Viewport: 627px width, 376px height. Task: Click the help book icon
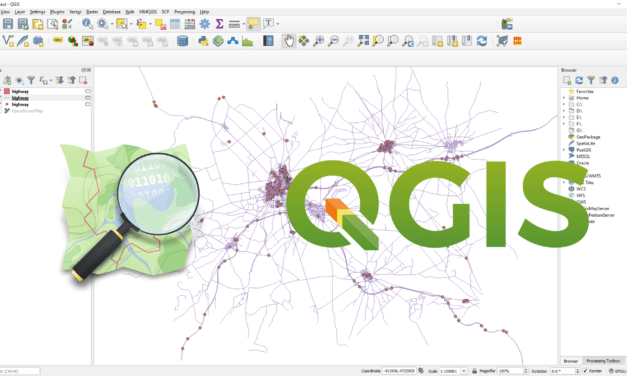click(268, 41)
